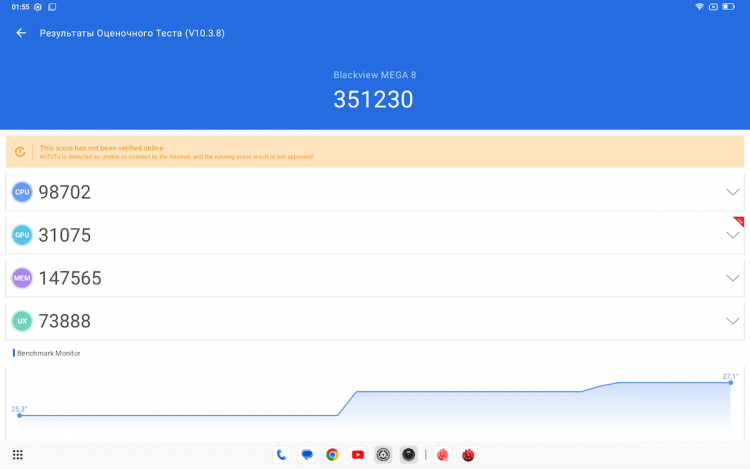Tap the clock showing 01:55
The image size is (750, 469).
[x=20, y=7]
